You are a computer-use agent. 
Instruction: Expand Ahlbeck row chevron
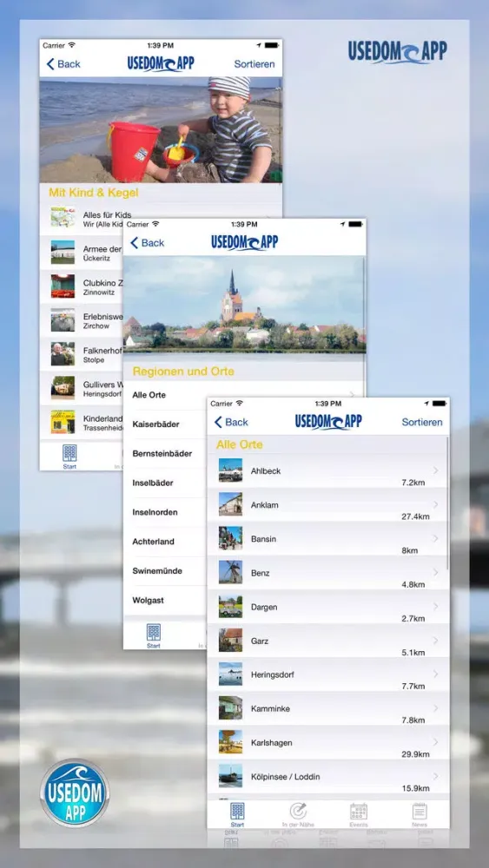pos(436,470)
